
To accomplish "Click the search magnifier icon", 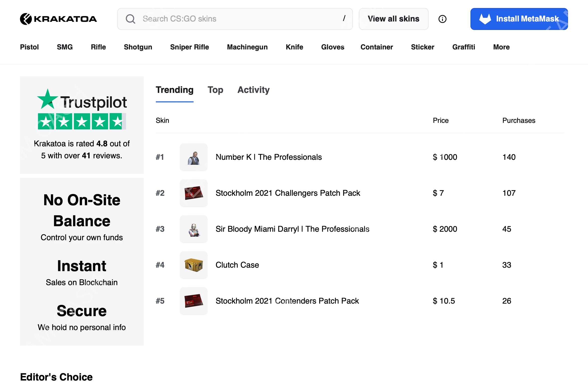I will tap(130, 19).
